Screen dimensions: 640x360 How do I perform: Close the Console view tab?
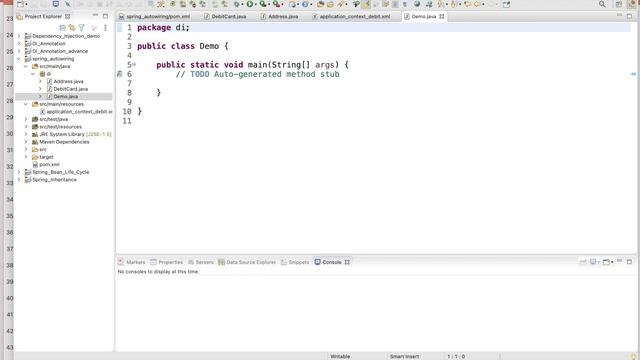tap(347, 262)
